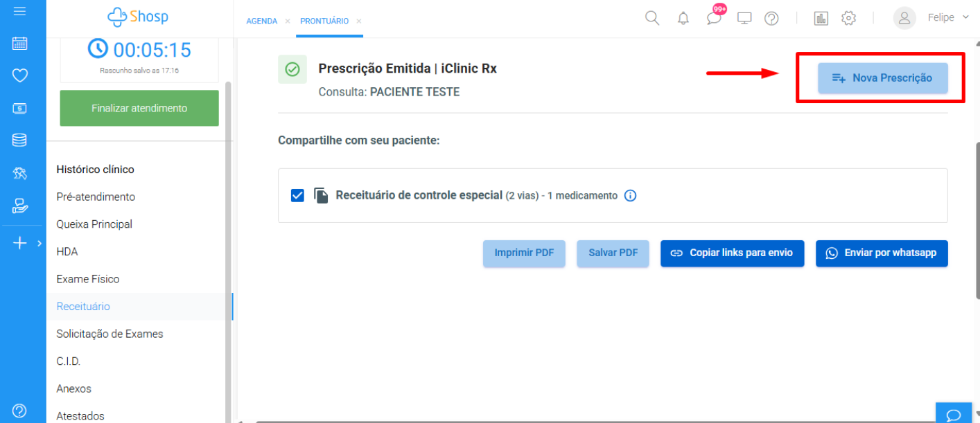
Task: Click the heart icon in sidebar
Action: point(19,75)
